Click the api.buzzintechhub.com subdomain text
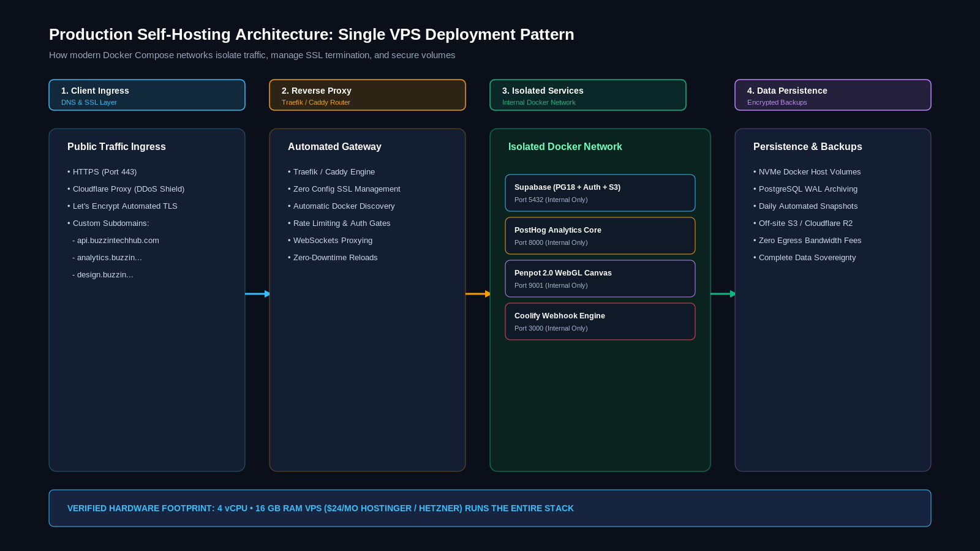Screen dimensions: 980x551 point(116,241)
